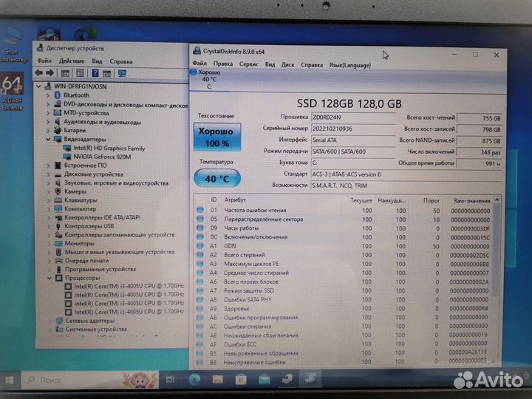Select the Перераспределённые сектора row
The image size is (532, 399).
click(344, 219)
